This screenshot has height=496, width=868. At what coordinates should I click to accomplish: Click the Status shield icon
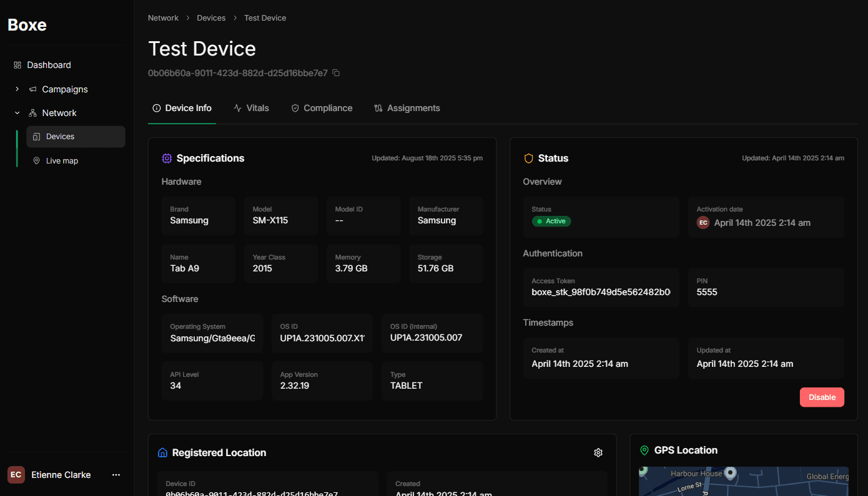[x=528, y=158]
